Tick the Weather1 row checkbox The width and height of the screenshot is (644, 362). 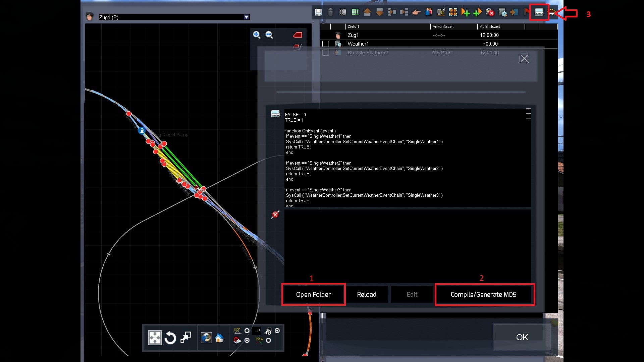pyautogui.click(x=325, y=44)
